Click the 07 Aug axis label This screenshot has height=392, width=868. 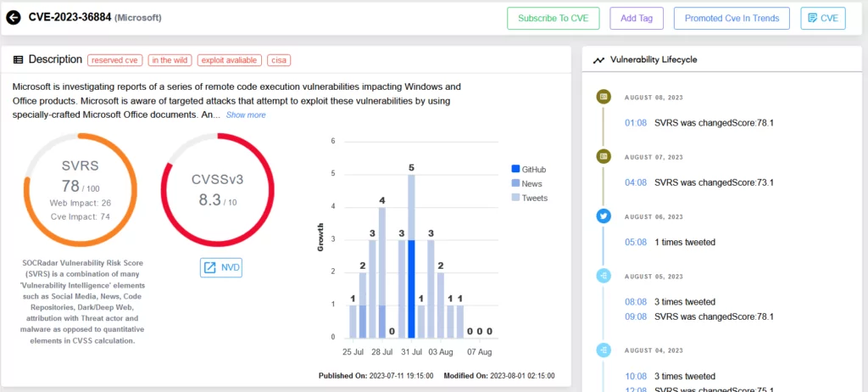(480, 352)
